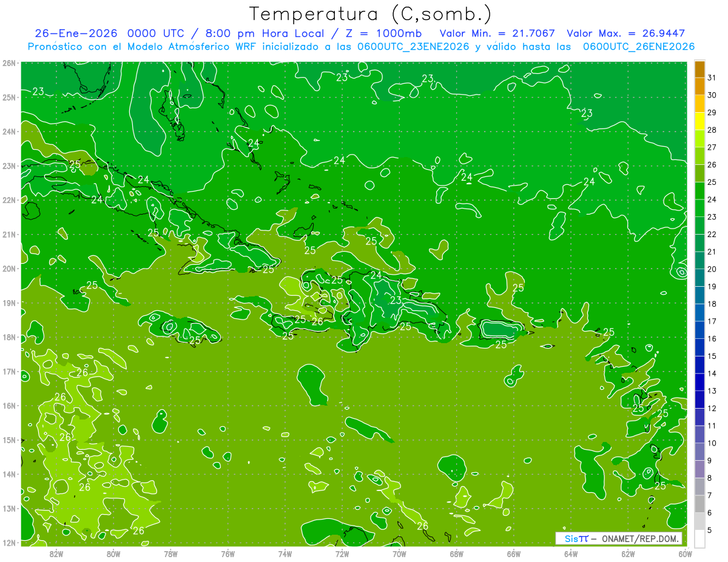This screenshot has height=562, width=728.
Task: Pick the gray swatch between legend 6 and 7
Action: 699,504
